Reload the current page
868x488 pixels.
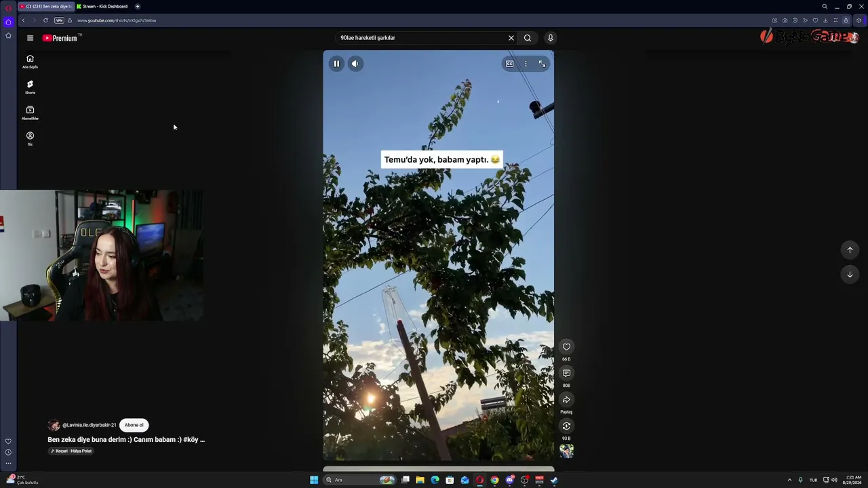coord(45,20)
